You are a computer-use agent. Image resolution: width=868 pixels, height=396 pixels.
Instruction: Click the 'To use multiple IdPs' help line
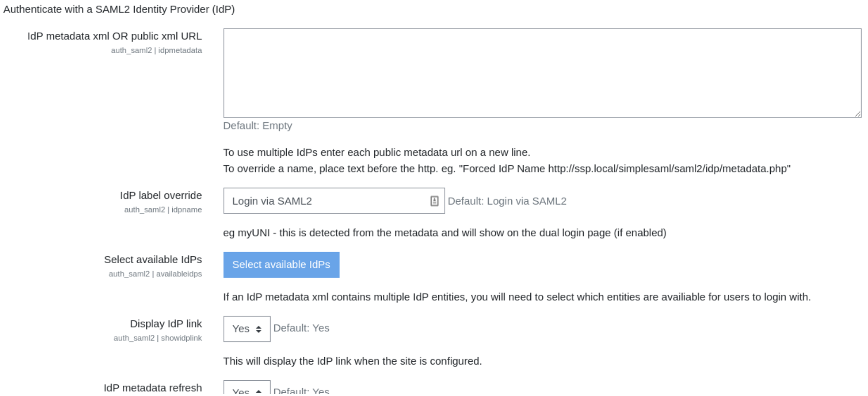tap(377, 153)
